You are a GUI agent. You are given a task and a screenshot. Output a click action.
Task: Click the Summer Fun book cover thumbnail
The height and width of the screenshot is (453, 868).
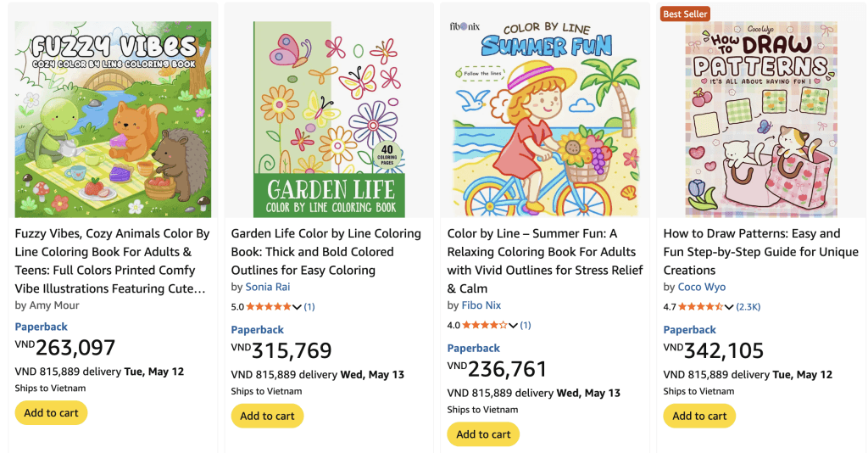(x=545, y=120)
